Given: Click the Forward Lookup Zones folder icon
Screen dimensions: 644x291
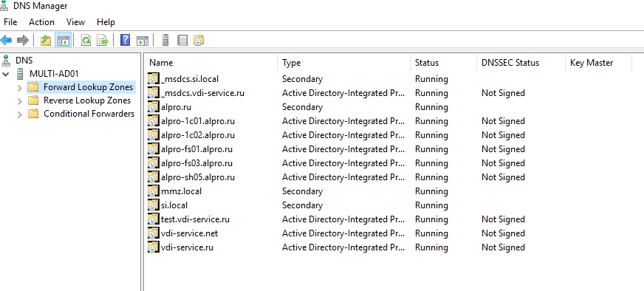Looking at the screenshot, I should click(33, 87).
